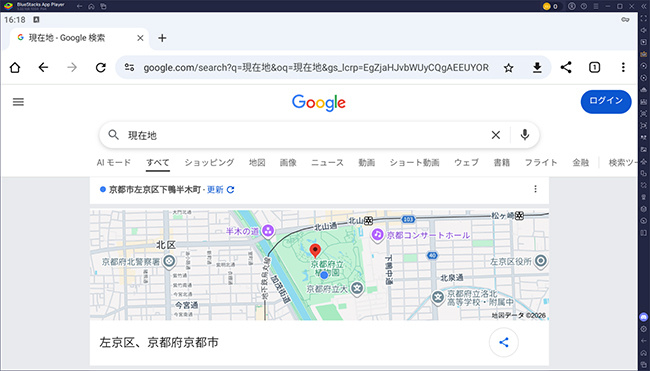Click the BlueStacks account profile icon
The width and height of the screenshot is (650, 371).
pos(572,6)
